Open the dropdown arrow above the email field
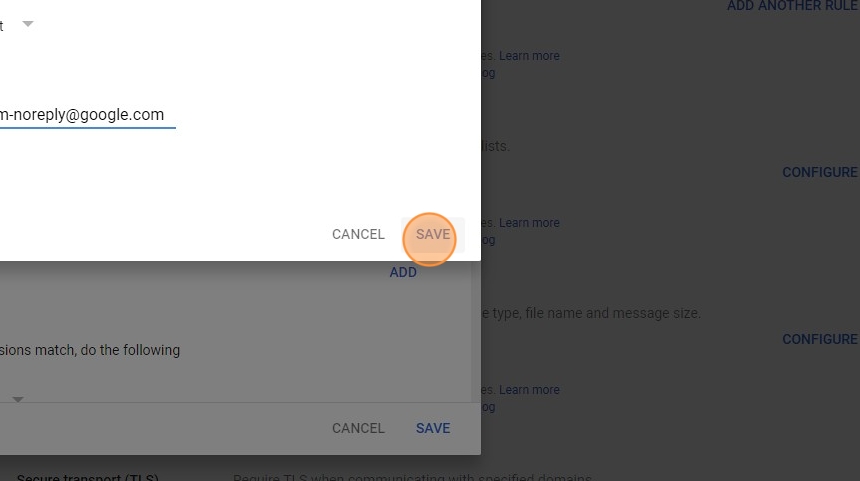Viewport: 860px width, 481px height. [x=27, y=24]
